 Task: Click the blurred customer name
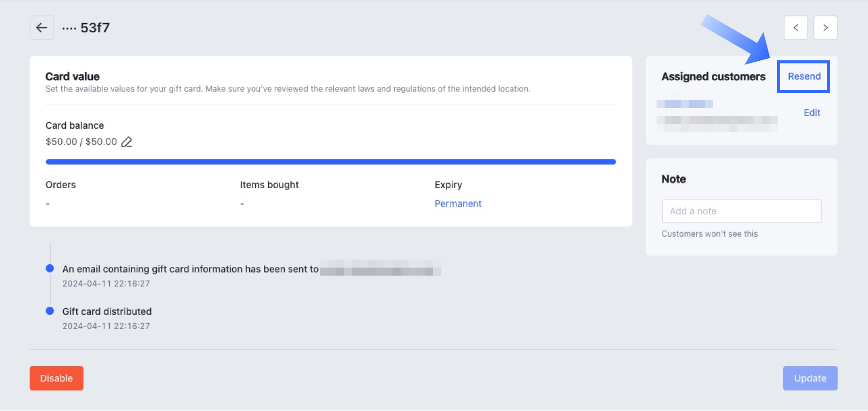pos(685,104)
